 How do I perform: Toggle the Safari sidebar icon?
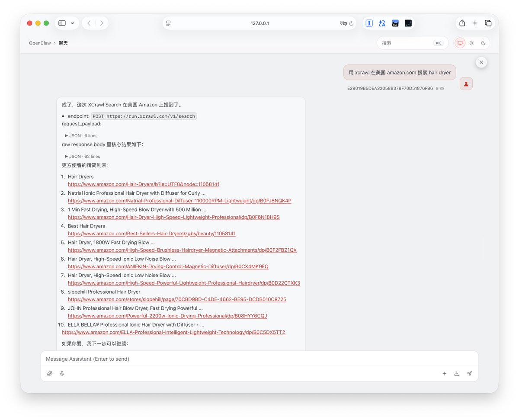62,23
